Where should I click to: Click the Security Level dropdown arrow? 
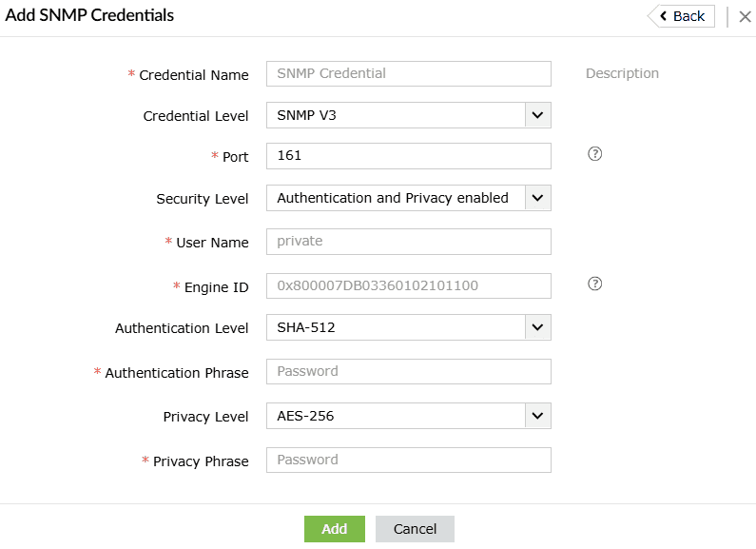pos(537,198)
